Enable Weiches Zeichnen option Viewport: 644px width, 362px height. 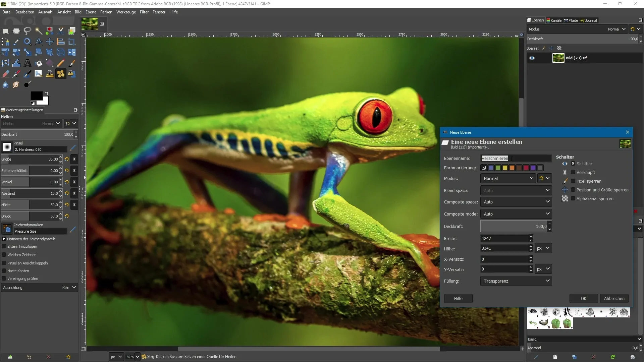(4, 255)
